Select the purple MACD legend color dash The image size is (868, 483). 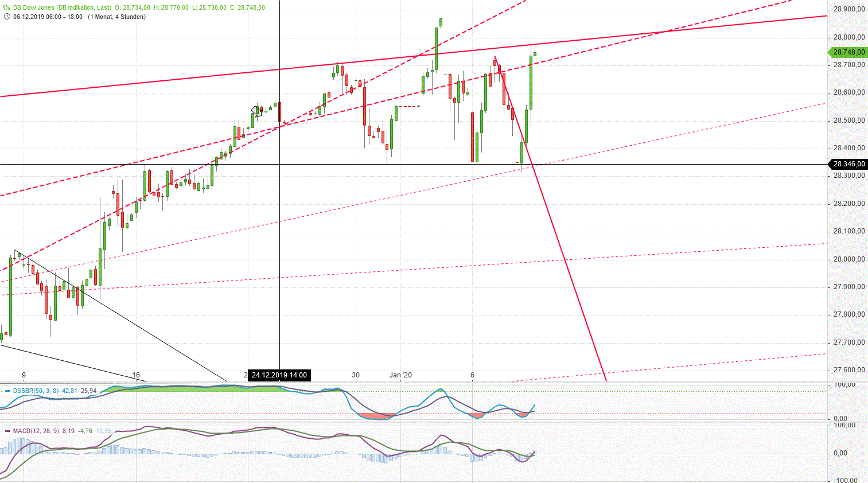pyautogui.click(x=7, y=431)
